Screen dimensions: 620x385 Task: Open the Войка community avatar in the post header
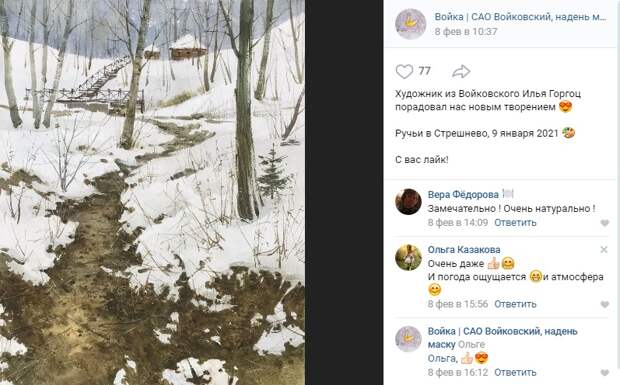(410, 24)
